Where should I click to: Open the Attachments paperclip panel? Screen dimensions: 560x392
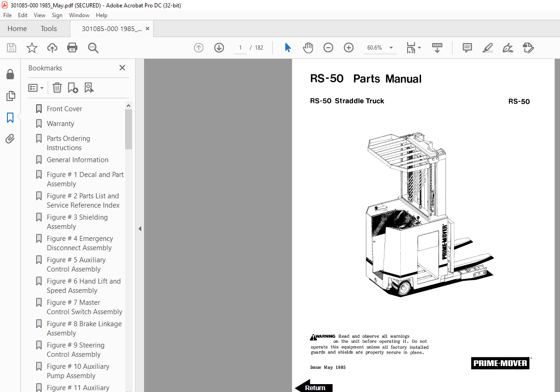10,139
